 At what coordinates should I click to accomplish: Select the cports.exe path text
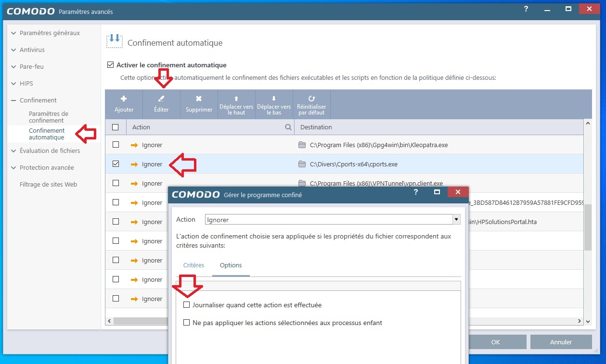[354, 164]
